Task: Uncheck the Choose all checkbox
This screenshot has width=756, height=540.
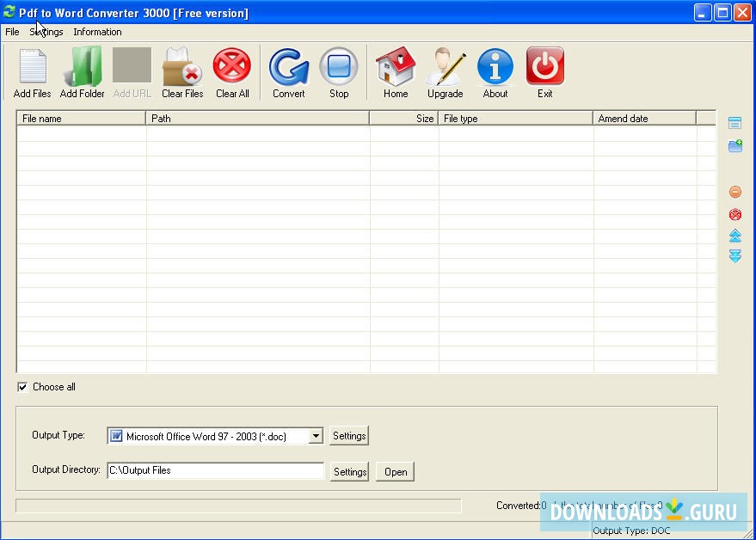Action: coord(23,386)
